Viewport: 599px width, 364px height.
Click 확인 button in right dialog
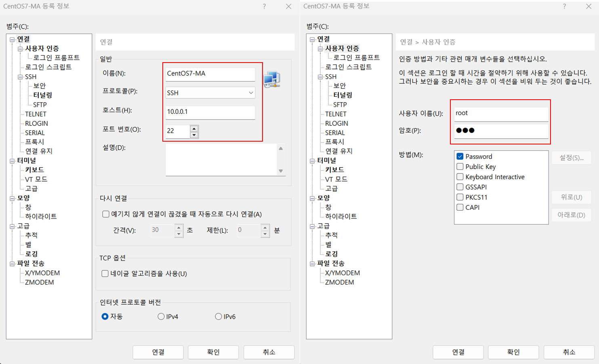pyautogui.click(x=513, y=352)
